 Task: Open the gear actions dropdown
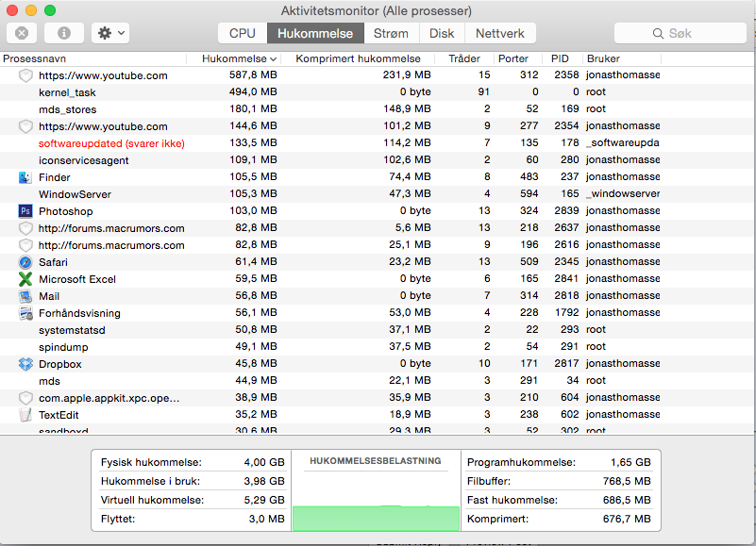(110, 33)
